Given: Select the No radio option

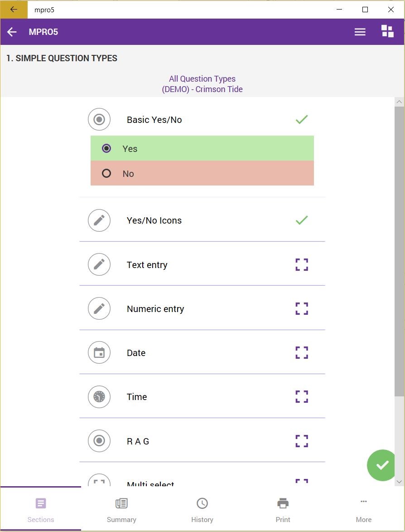Looking at the screenshot, I should click(202, 173).
